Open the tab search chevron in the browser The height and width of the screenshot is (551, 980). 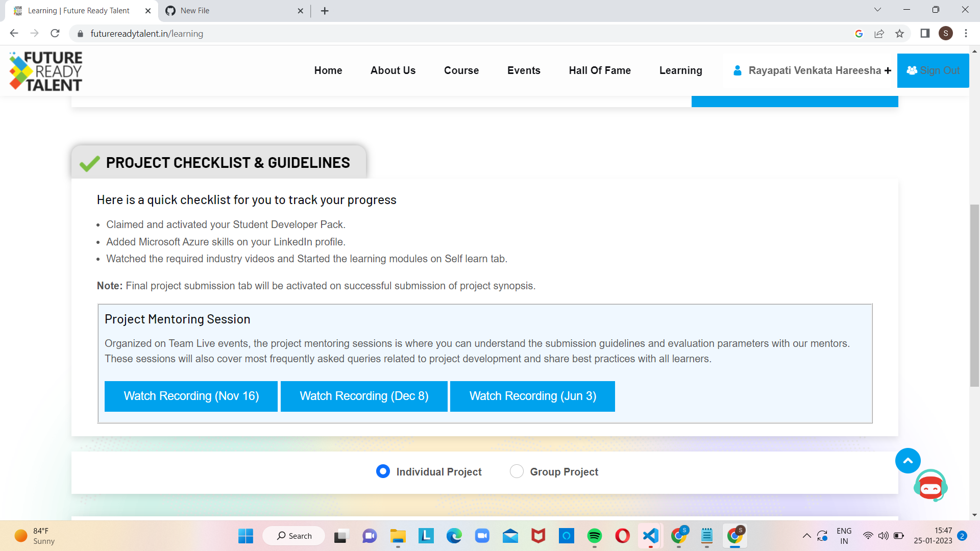click(877, 9)
